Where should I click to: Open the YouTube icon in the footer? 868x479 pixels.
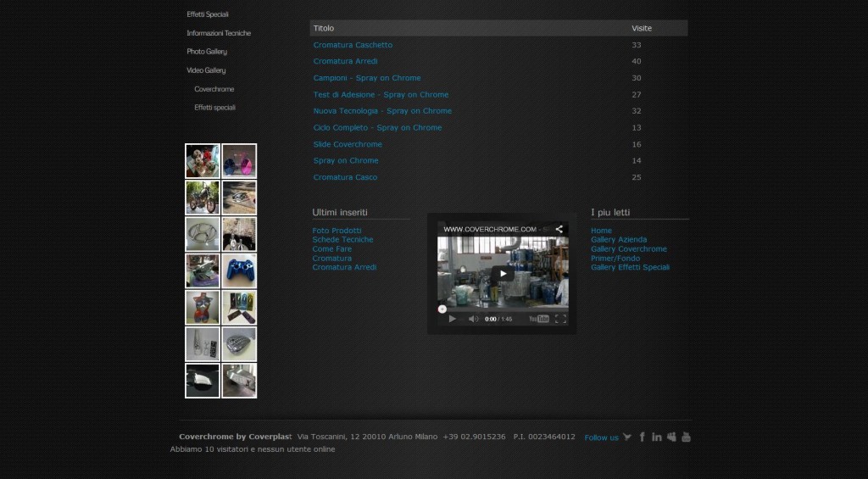coord(686,437)
